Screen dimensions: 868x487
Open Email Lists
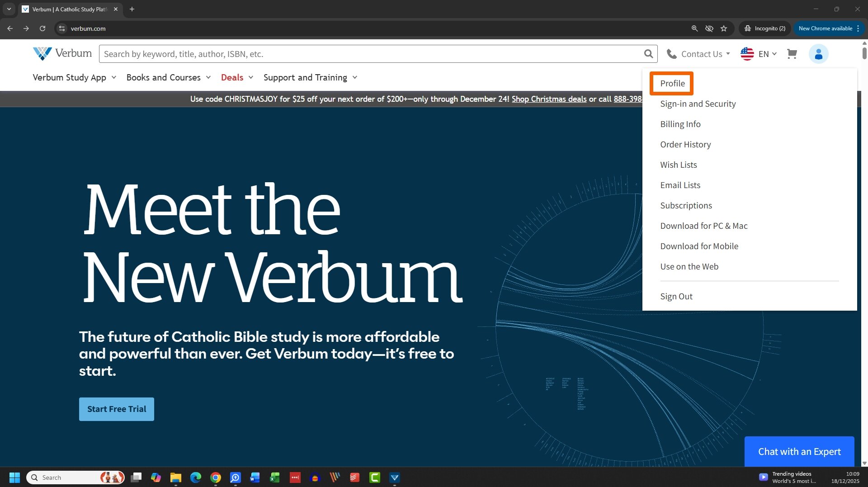pyautogui.click(x=680, y=185)
